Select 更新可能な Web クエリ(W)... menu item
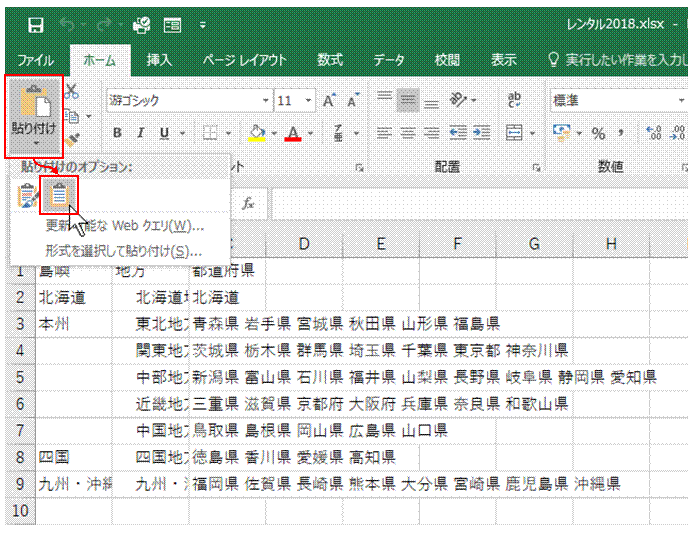This screenshot has width=698, height=533. (x=125, y=226)
